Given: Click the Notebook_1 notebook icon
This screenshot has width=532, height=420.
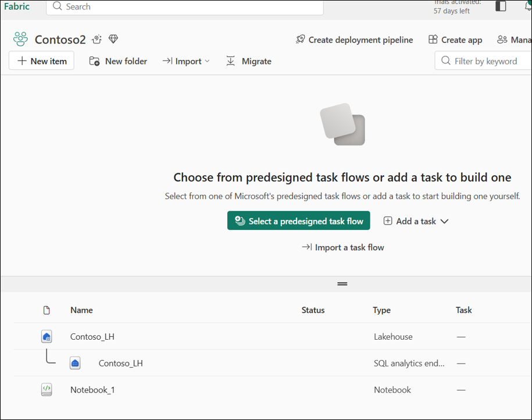Looking at the screenshot, I should (47, 390).
